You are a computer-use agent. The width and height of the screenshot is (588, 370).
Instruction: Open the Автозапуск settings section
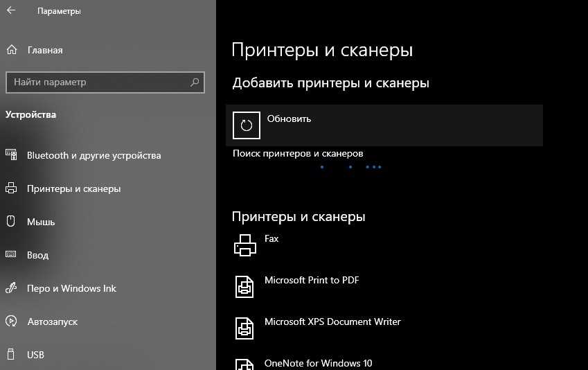52,321
